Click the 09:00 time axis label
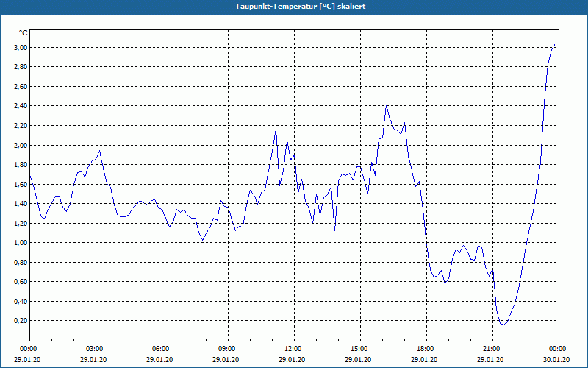Screen dimensions: 588x368 point(228,349)
